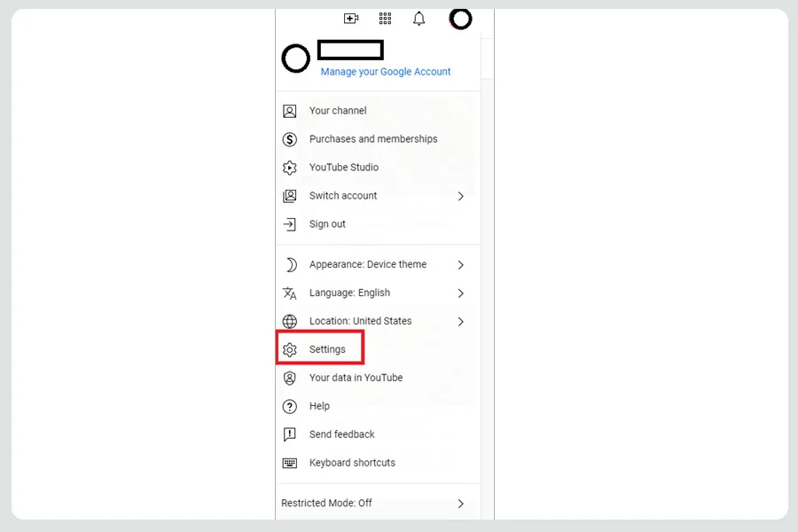The width and height of the screenshot is (798, 532).
Task: Expand Switch account chevron
Action: point(460,197)
